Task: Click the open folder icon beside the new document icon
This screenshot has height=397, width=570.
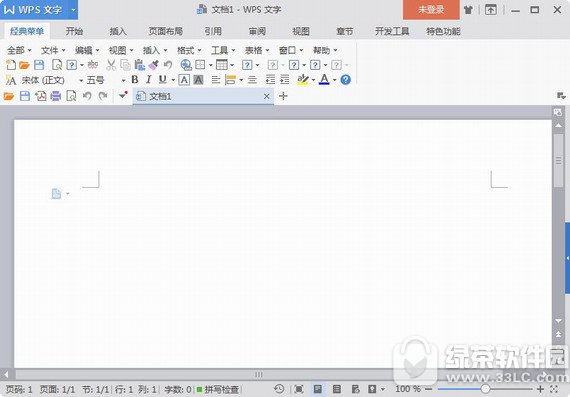Action: [24, 65]
